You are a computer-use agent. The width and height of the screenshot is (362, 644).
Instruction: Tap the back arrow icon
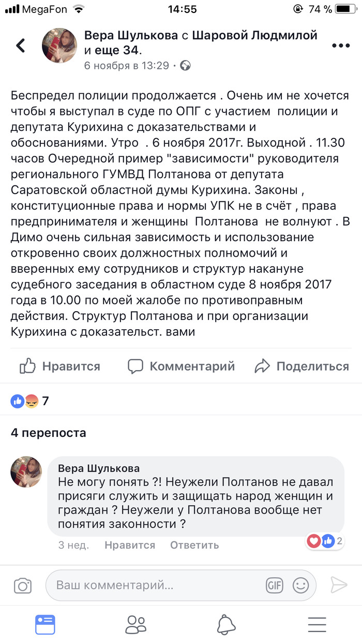[21, 46]
